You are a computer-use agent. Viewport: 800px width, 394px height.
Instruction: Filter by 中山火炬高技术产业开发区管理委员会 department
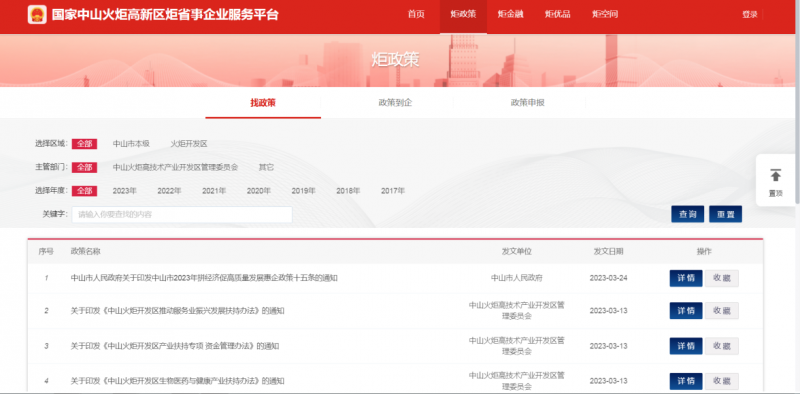coord(175,167)
